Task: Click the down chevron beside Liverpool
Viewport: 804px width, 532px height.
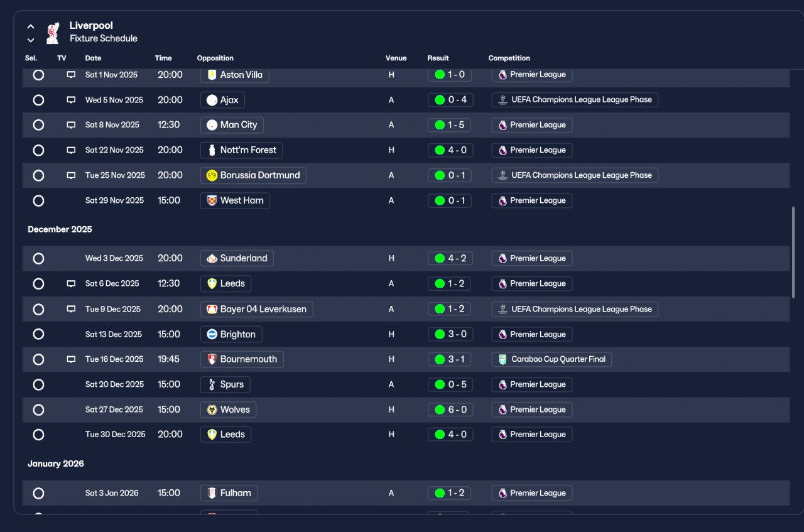Action: (31, 40)
